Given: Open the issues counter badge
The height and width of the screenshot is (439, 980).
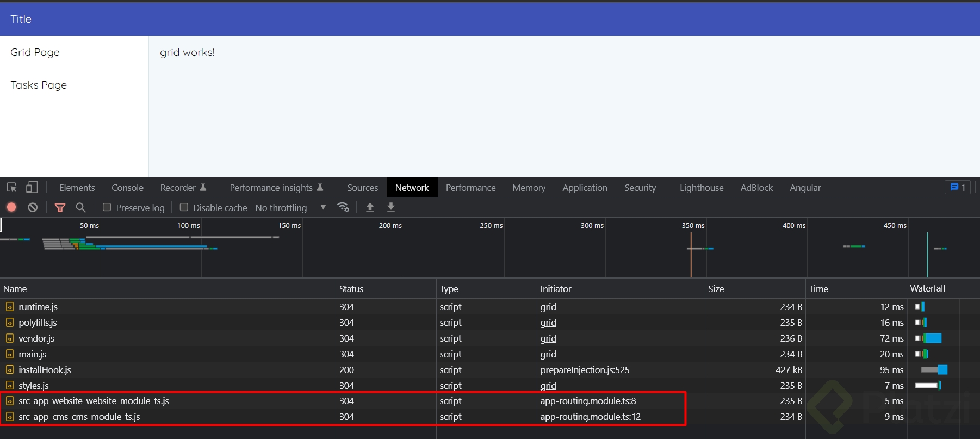Looking at the screenshot, I should [958, 188].
